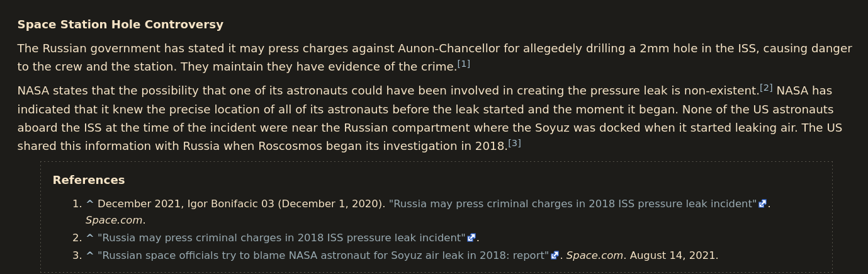Open 'Russian space officials try to blame NASA' link
The width and height of the screenshot is (868, 274).
coord(324,255)
